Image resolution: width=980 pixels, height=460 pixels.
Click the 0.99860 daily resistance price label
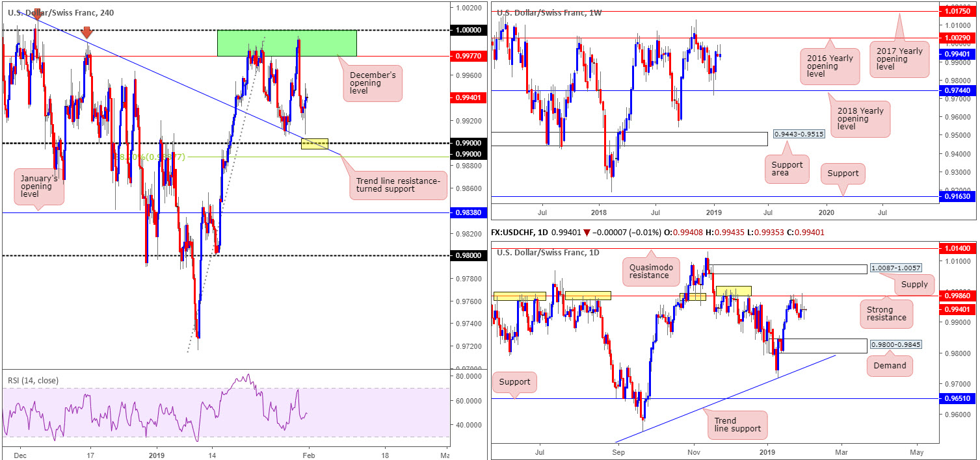click(x=958, y=296)
